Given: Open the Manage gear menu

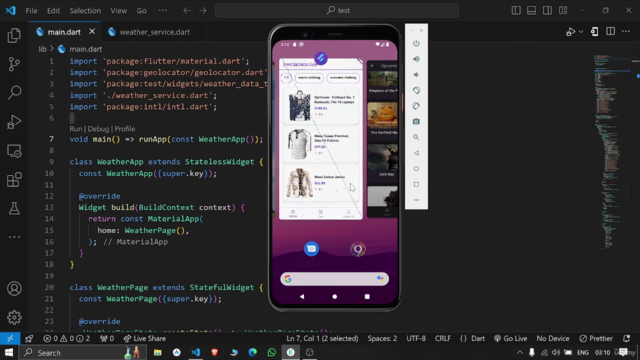Looking at the screenshot, I should click(x=14, y=317).
